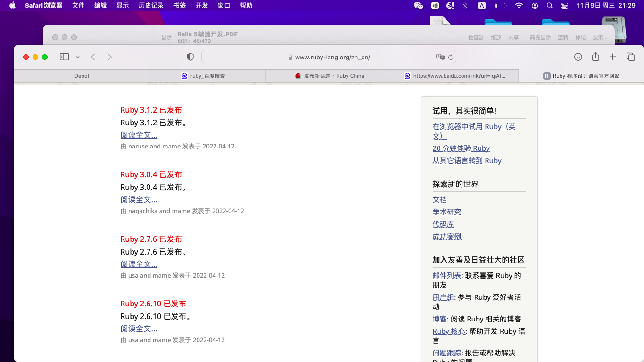644x362 pixels.
Task: Open the 文件 menu
Action: [x=78, y=6]
